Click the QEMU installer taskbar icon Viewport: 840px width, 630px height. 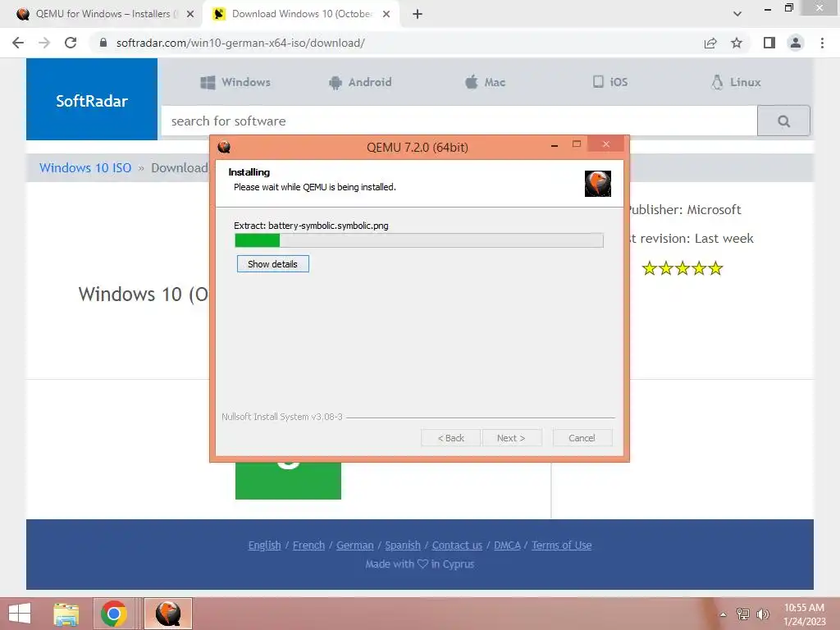click(167, 614)
